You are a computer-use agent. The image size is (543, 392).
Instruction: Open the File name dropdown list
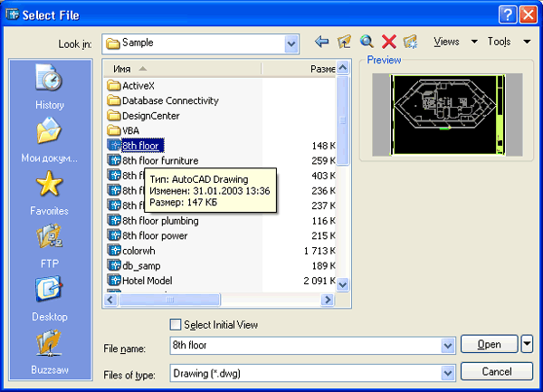446,345
